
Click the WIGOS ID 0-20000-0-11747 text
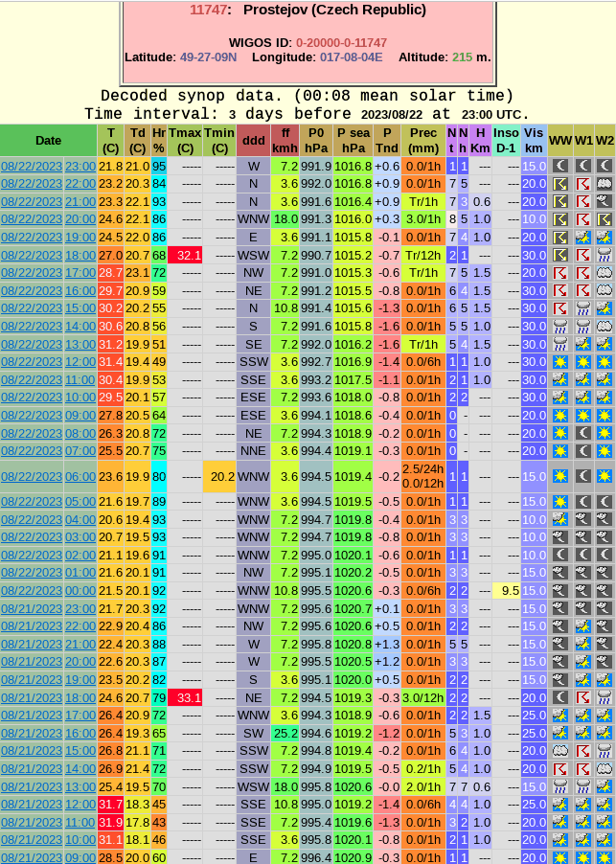[341, 42]
